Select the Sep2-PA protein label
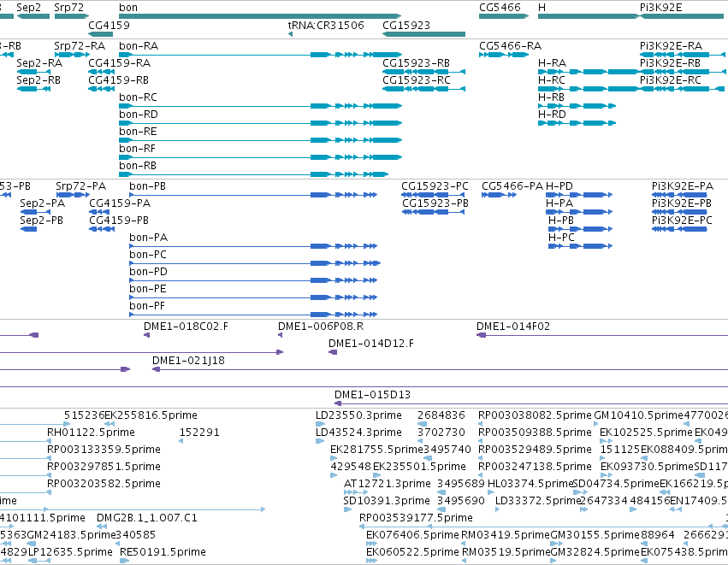Screen dimensions: 728x565 (x=42, y=203)
